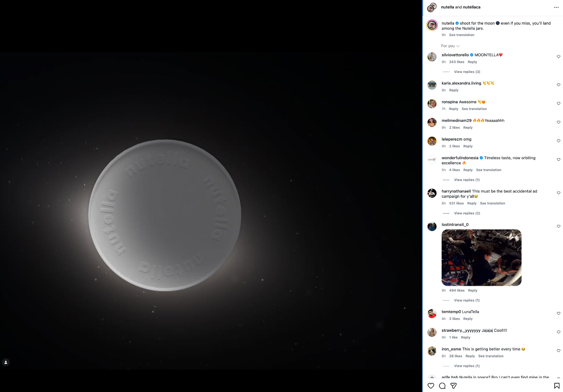Expand View replies (1) under wonderfulindonesia
This screenshot has height=392, width=563.
(x=467, y=180)
